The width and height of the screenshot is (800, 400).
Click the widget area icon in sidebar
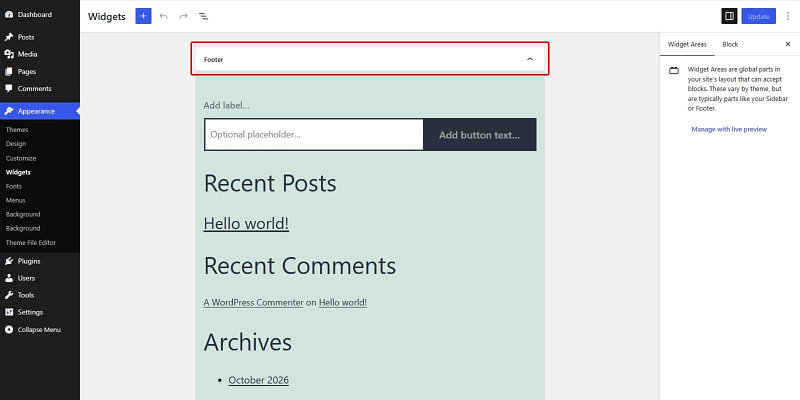click(674, 70)
